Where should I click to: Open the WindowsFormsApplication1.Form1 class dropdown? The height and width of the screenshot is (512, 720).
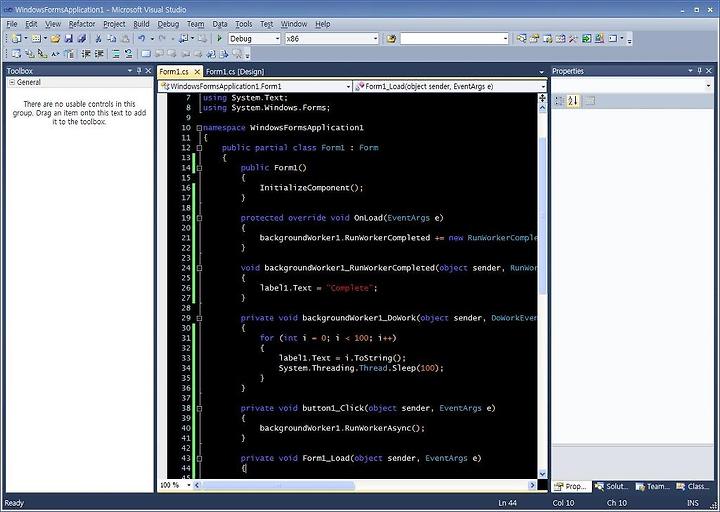[349, 86]
